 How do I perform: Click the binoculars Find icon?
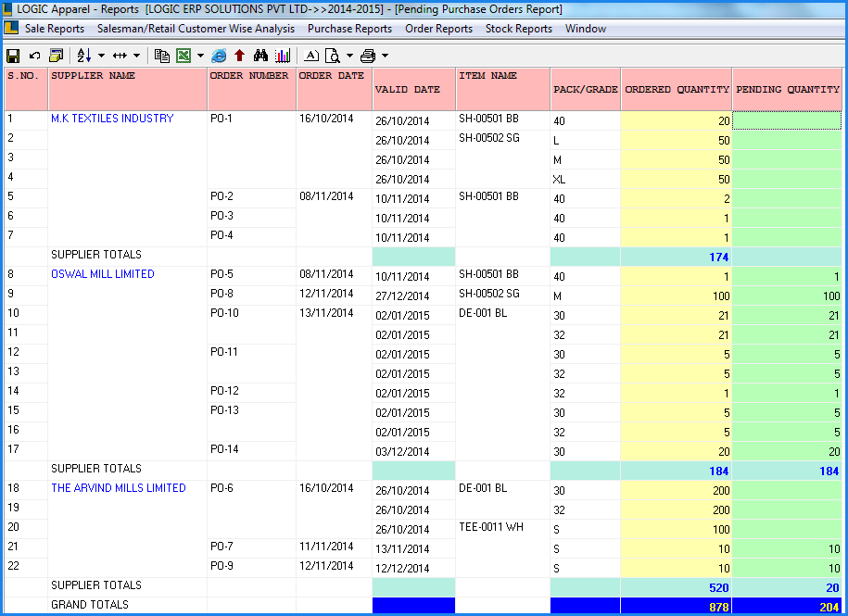(260, 56)
